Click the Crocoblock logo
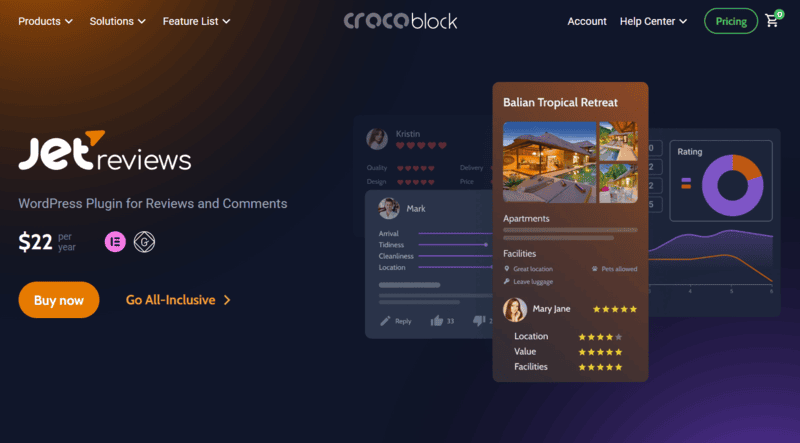Image resolution: width=800 pixels, height=443 pixels. 401,21
